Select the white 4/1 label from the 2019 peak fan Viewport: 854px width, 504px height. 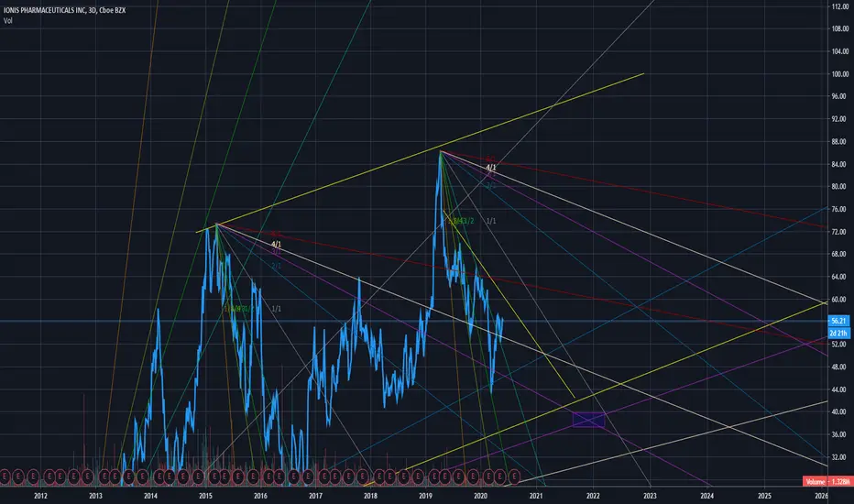491,168
